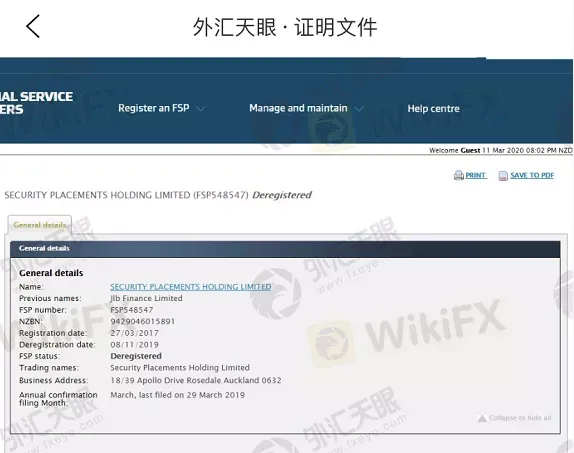The height and width of the screenshot is (453, 574).
Task: Click the General details dark header bar
Action: coord(285,249)
